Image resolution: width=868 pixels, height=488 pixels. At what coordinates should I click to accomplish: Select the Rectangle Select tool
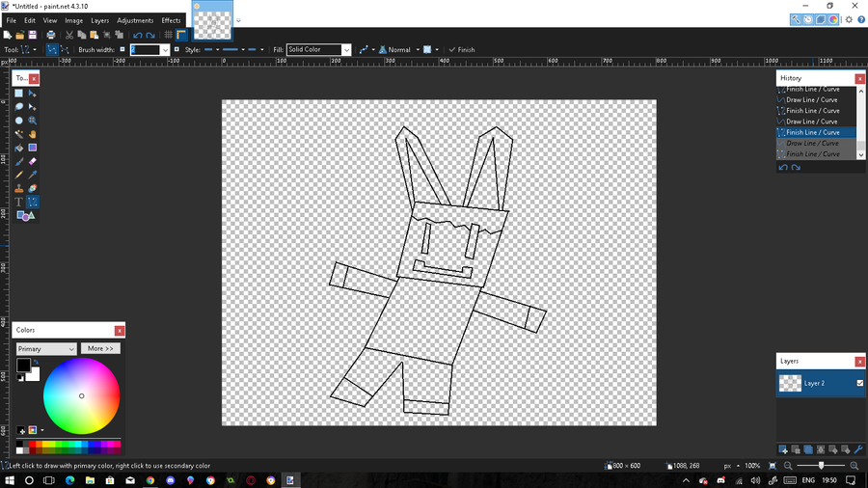[19, 94]
